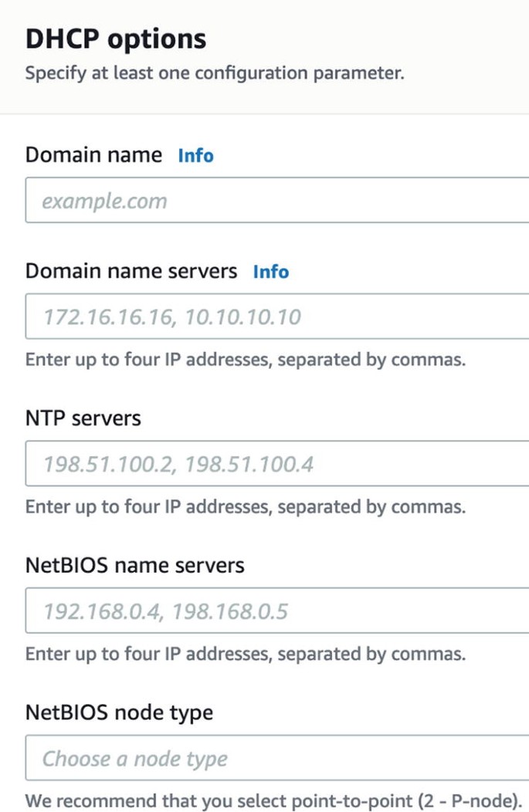
Task: Click the 'Specify at least one configuration parameter' text
Action: click(215, 74)
